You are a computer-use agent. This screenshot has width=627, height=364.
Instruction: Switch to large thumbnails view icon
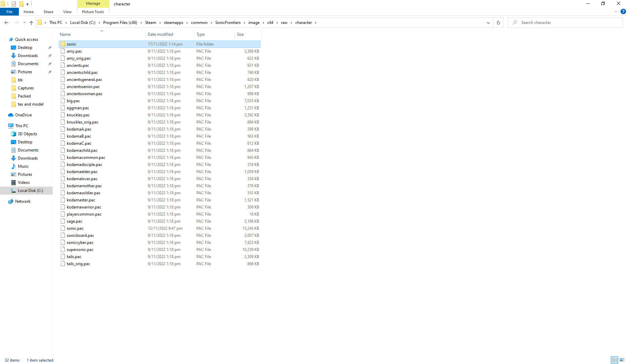tap(622, 360)
